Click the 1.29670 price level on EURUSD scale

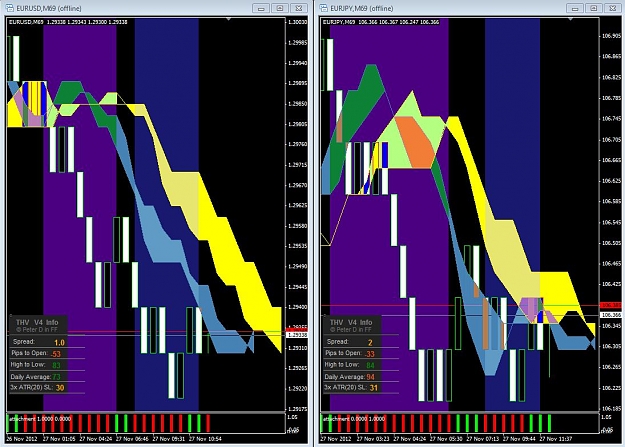point(297,185)
